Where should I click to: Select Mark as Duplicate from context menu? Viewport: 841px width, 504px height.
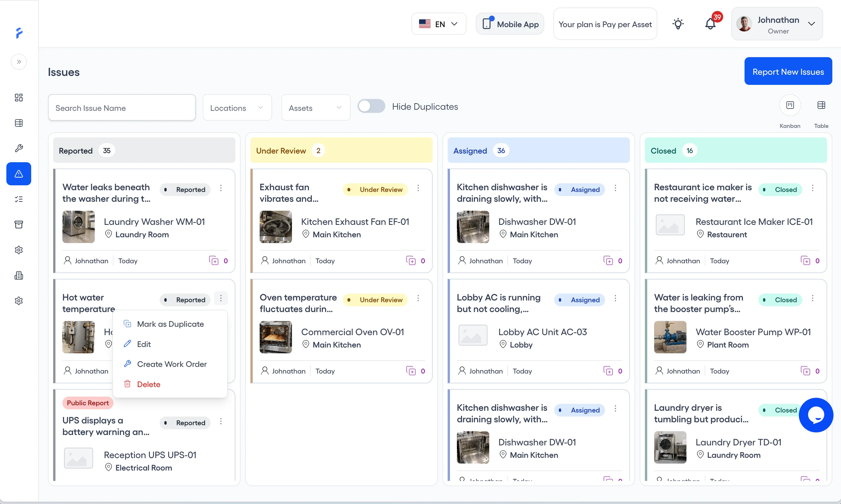point(170,324)
